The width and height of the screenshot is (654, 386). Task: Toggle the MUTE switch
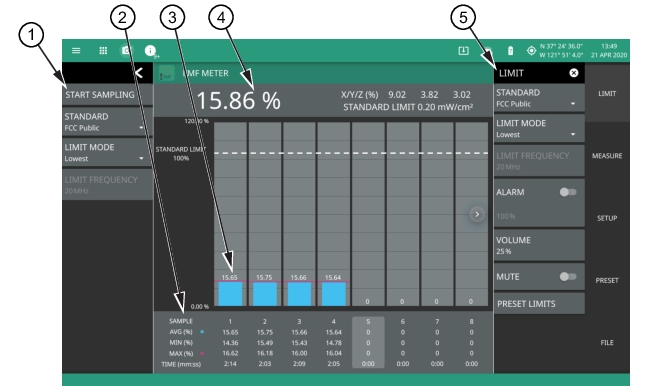coord(568,277)
